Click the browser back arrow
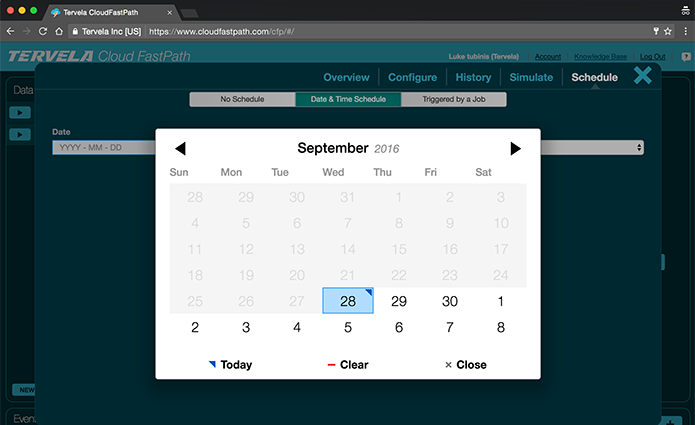This screenshot has height=425, width=695. point(11,31)
